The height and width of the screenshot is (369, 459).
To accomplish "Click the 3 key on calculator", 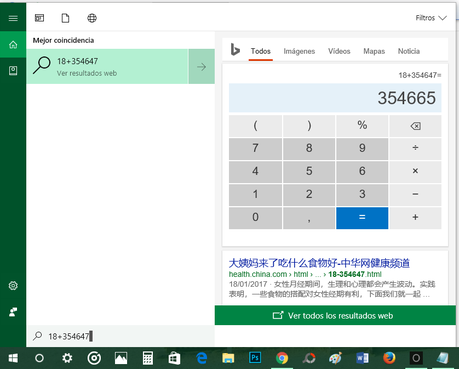I will (362, 195).
